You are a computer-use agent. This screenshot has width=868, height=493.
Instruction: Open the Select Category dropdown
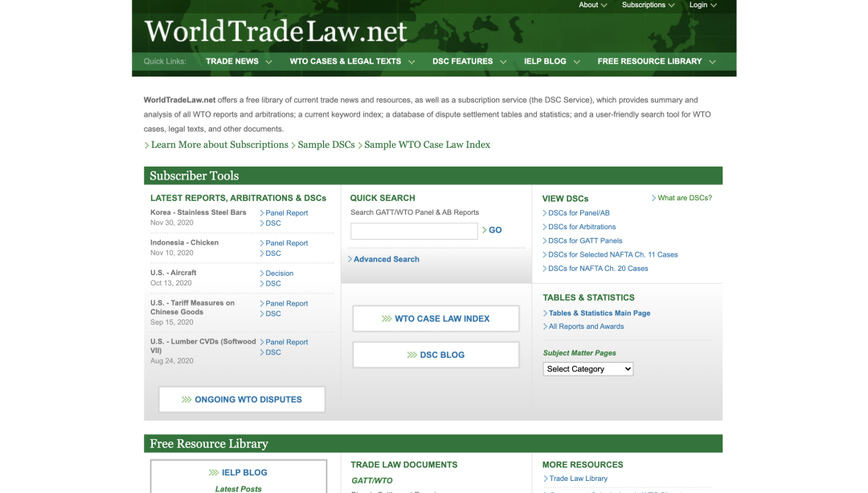[588, 369]
